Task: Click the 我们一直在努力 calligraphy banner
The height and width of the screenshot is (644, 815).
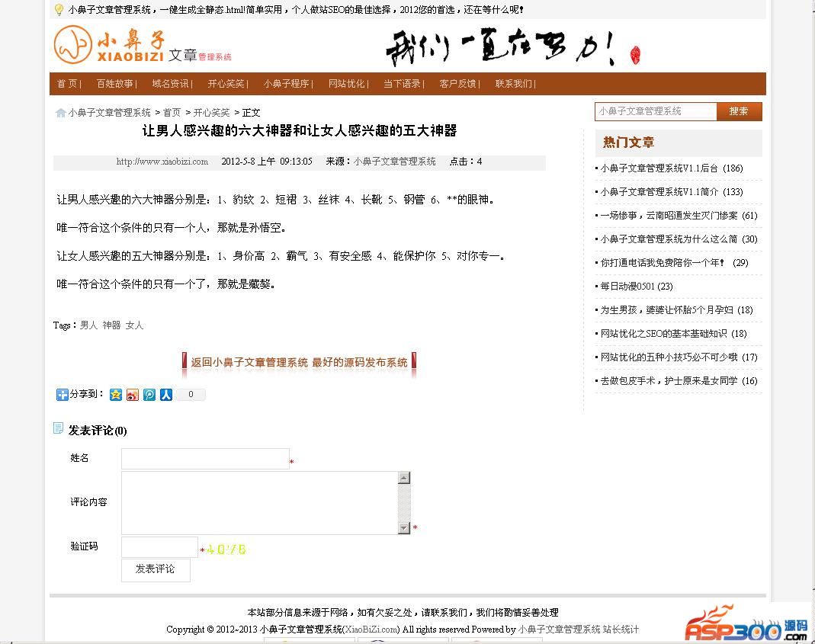Action: pos(513,48)
